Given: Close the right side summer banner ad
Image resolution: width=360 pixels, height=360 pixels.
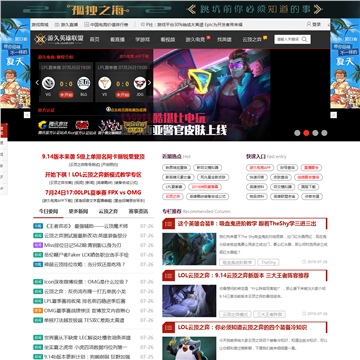Looking at the screenshot, I should [x=333, y=115].
